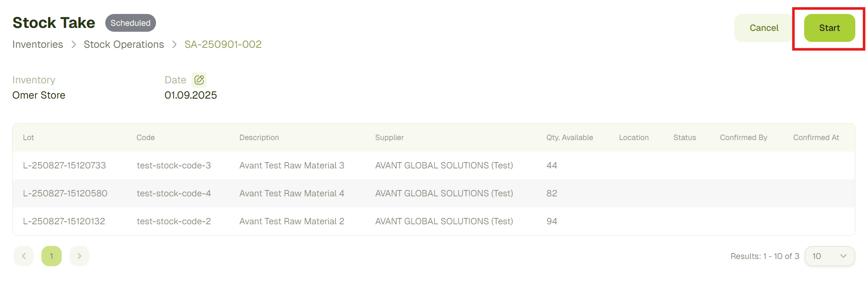
Task: Open the page size dropdown
Action: coord(829,256)
